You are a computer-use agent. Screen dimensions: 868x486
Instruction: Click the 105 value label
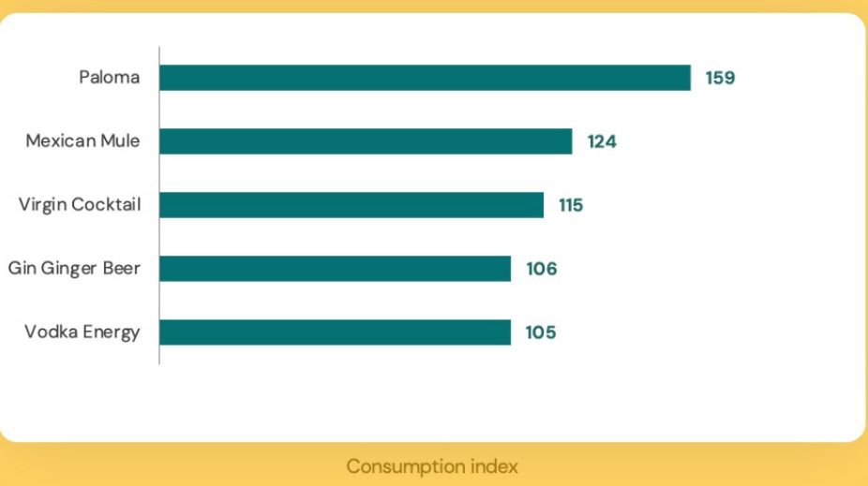click(541, 332)
